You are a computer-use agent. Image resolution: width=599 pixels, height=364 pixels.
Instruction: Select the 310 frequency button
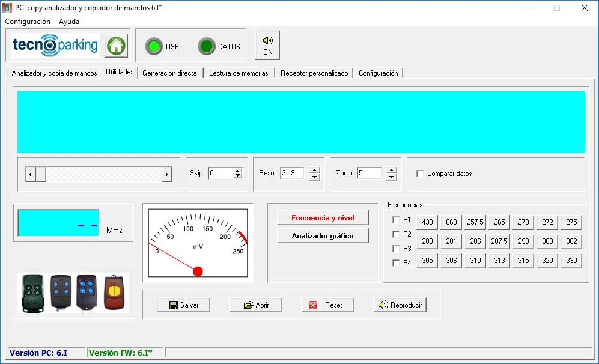[475, 261]
